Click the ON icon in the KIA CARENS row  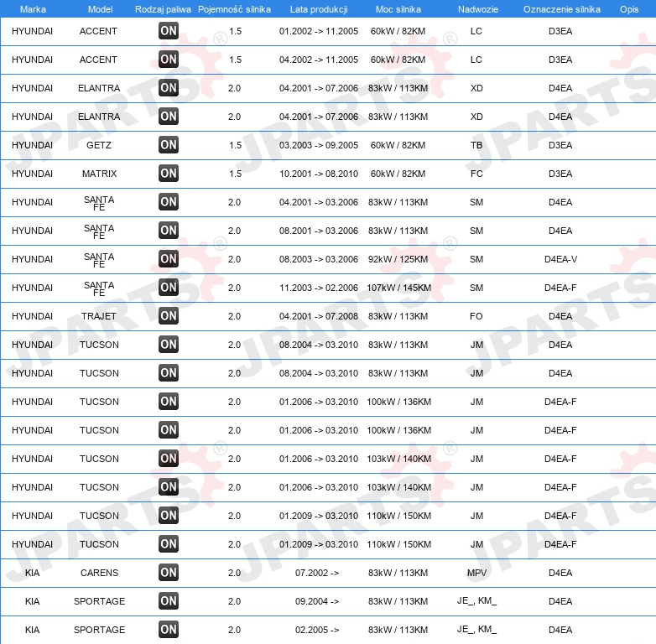(x=169, y=573)
